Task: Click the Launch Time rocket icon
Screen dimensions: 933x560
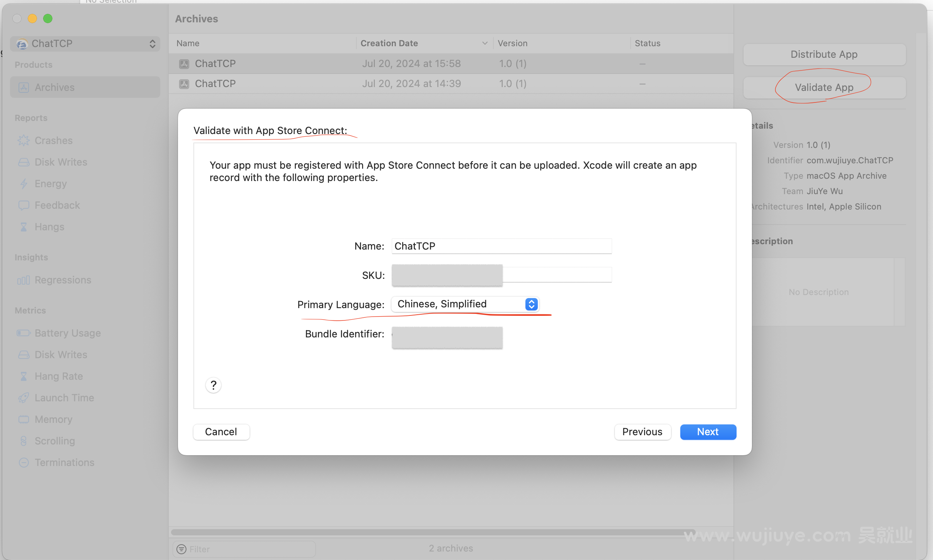Action: 24,398
